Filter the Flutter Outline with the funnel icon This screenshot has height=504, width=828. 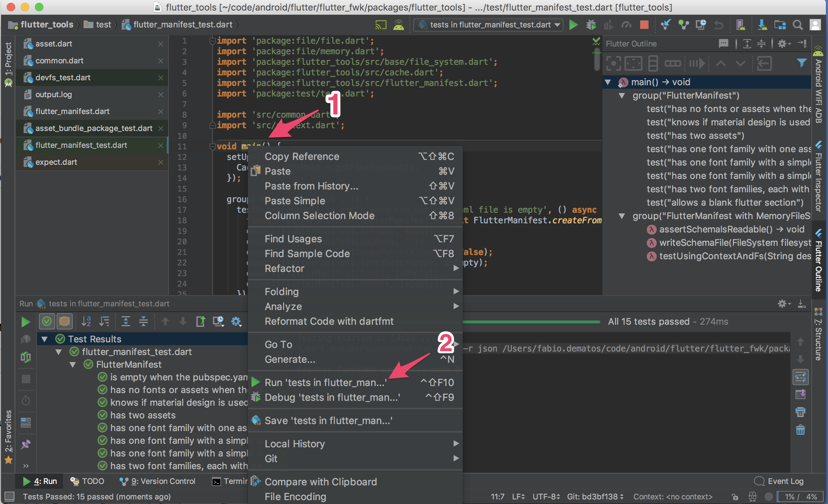tap(802, 63)
